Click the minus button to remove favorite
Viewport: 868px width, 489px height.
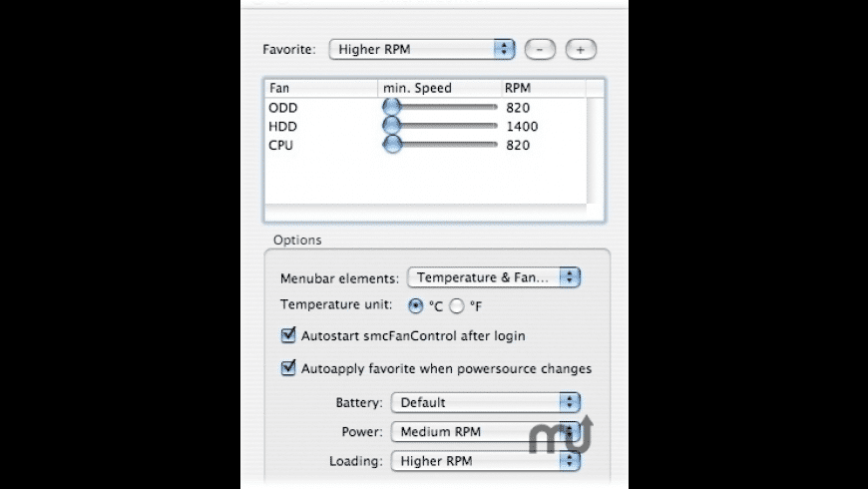539,48
